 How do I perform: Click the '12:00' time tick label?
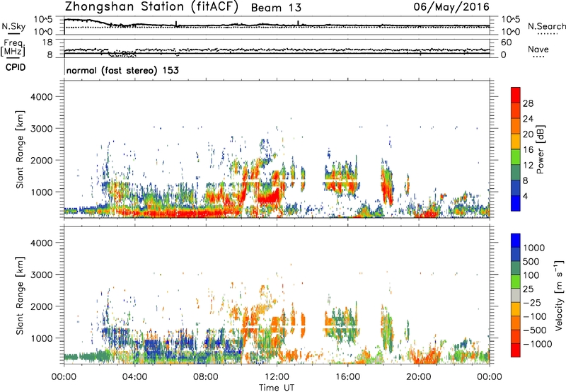coord(277,377)
